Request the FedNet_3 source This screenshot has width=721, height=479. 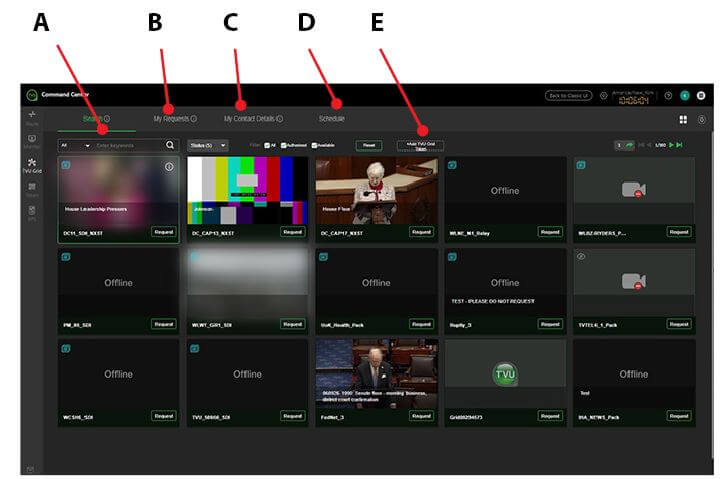[421, 416]
